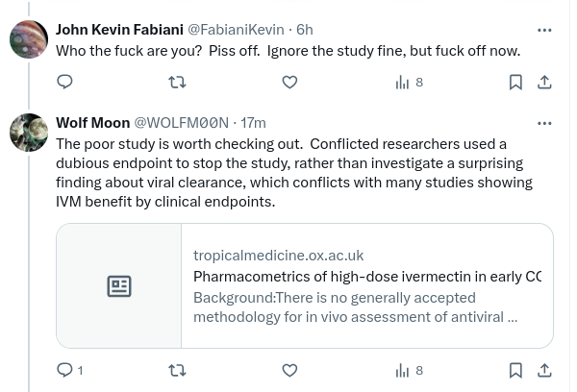Viewport: 577px width, 392px height.
Task: Like John Kevin Fabiani's tweet
Action: coord(289,82)
